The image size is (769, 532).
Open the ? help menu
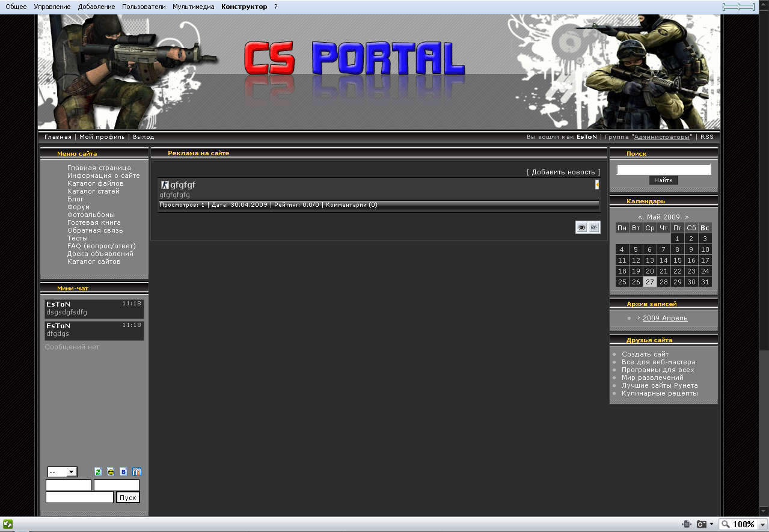coord(276,7)
